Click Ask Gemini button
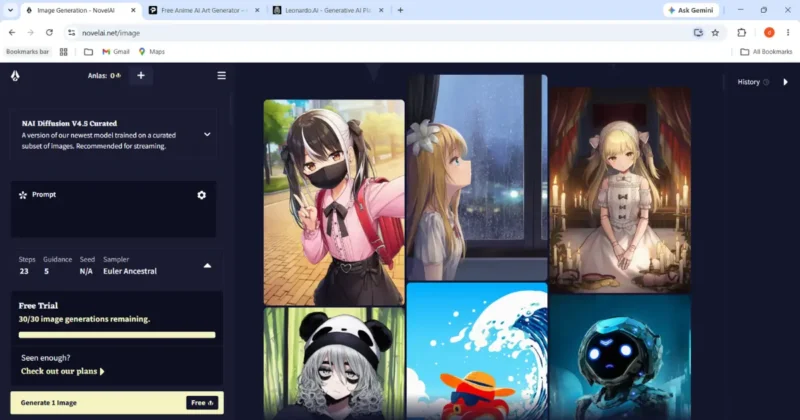800x420 pixels. 691,10
